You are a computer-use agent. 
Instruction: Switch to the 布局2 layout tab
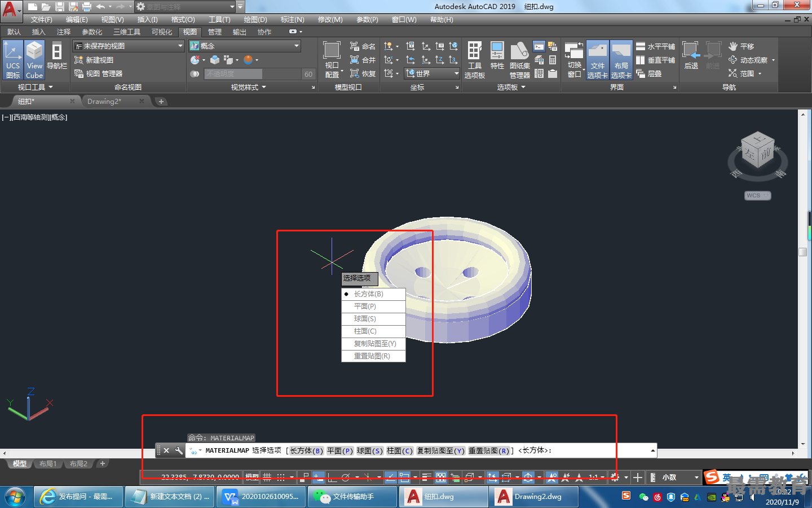[x=78, y=463]
